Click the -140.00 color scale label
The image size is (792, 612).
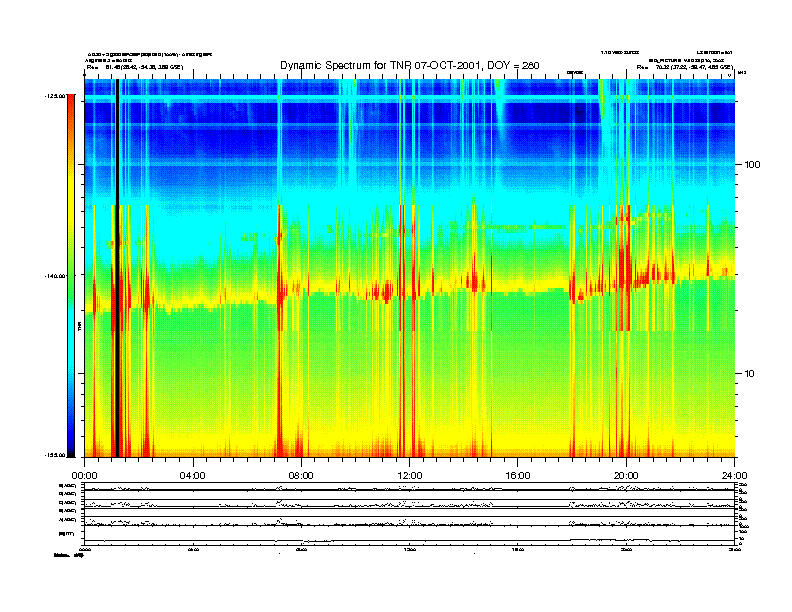click(x=56, y=276)
